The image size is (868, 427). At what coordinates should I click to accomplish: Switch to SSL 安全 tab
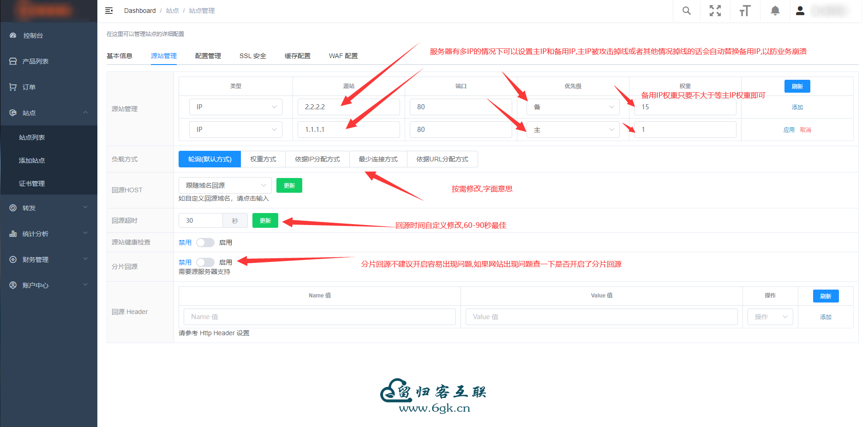point(253,56)
